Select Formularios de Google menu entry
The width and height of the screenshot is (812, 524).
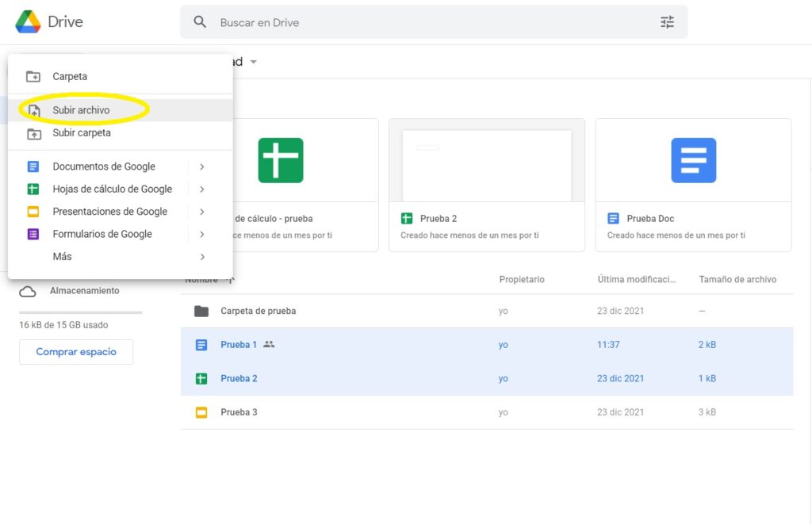coord(121,234)
